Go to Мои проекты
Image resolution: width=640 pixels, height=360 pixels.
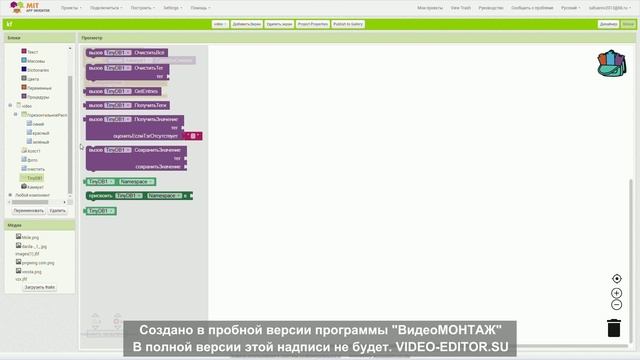click(x=430, y=8)
